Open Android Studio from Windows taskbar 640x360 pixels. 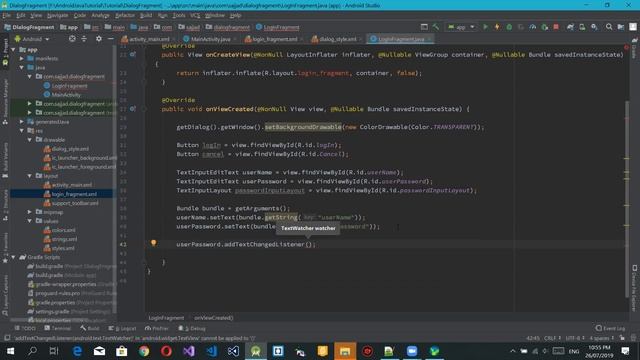point(256,351)
